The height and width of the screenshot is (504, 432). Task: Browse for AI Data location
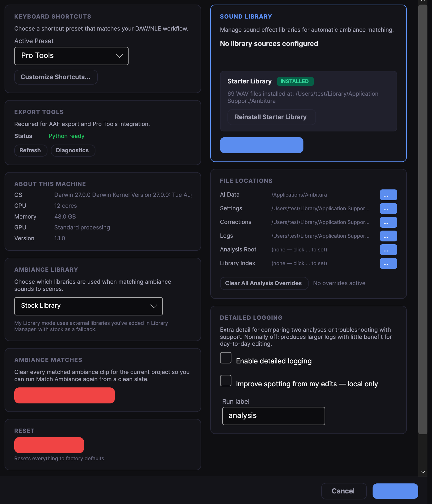tap(389, 195)
